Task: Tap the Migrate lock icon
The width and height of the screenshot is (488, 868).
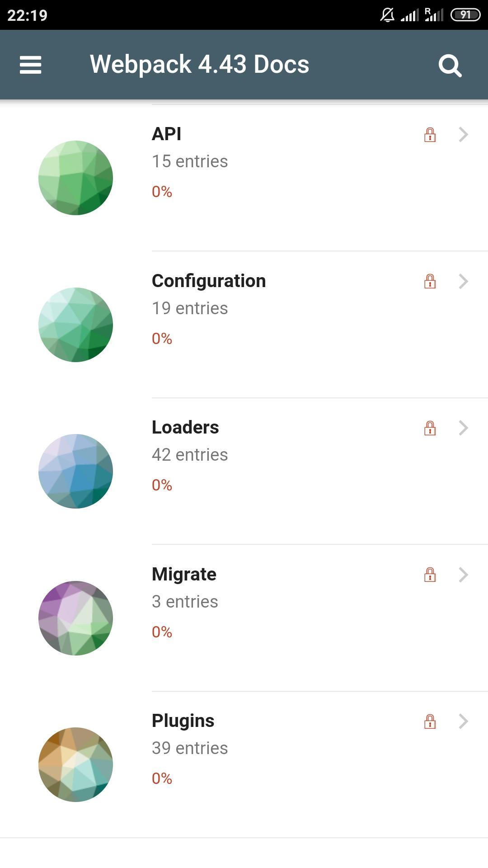Action: tap(430, 575)
